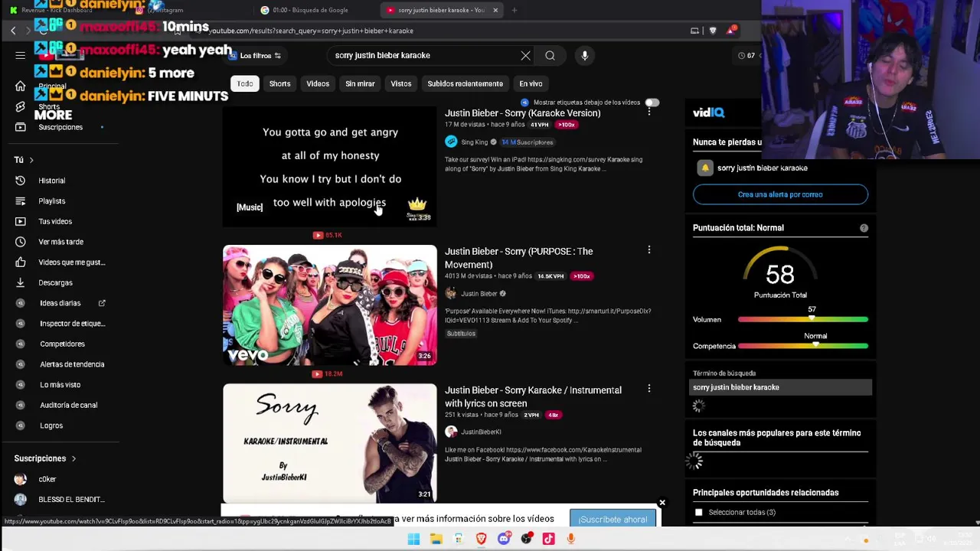Toggle Mostrar etiquetas debajo de los videos
This screenshot has height=551, width=980.
pos(652,103)
